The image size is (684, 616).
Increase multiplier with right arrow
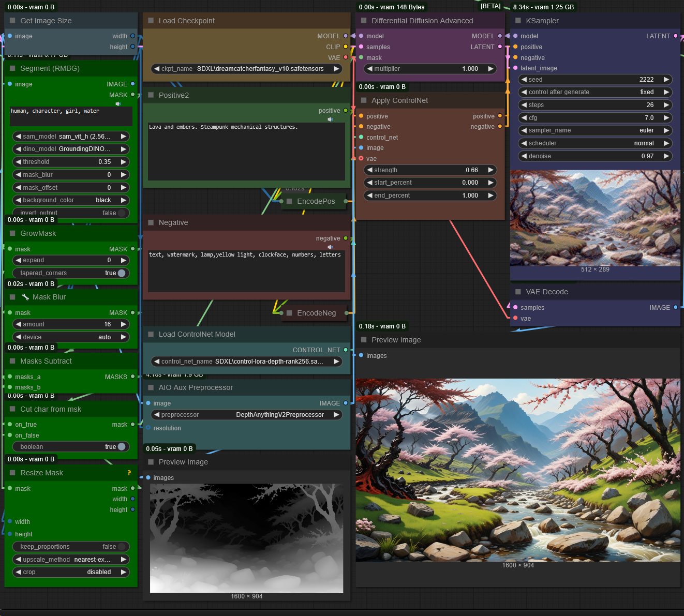[491, 69]
